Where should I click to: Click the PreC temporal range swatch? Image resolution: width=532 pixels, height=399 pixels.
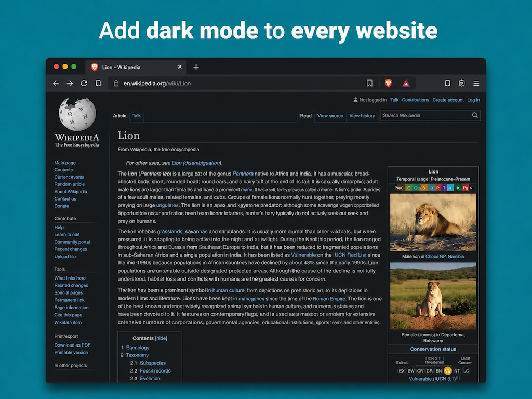click(x=399, y=188)
